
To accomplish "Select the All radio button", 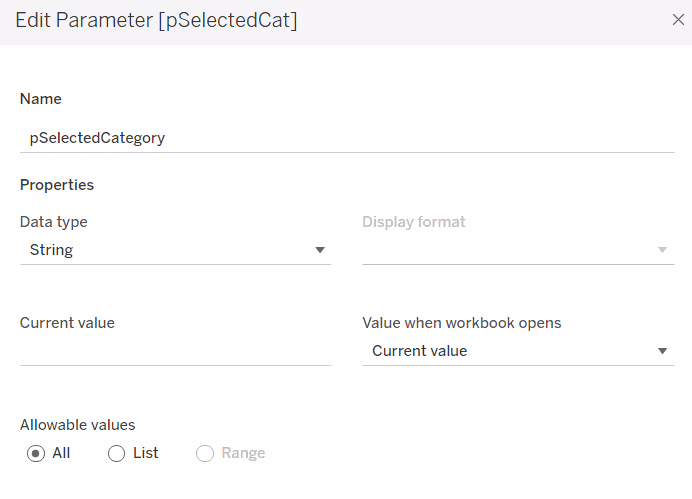I will [36, 453].
